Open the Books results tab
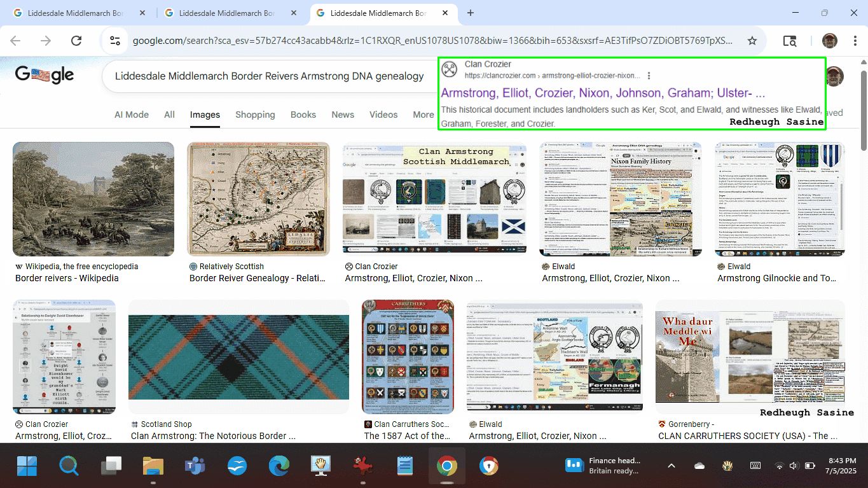Viewport: 868px width, 488px height. click(303, 115)
